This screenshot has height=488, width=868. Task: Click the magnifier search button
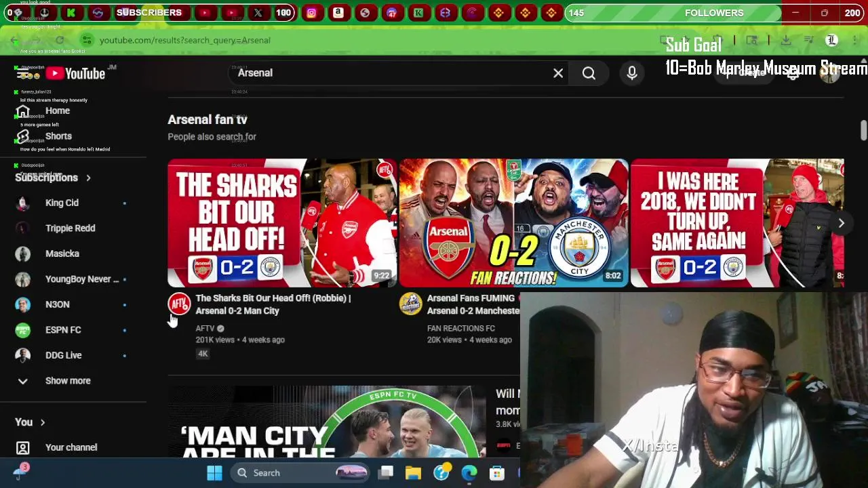[x=589, y=73]
